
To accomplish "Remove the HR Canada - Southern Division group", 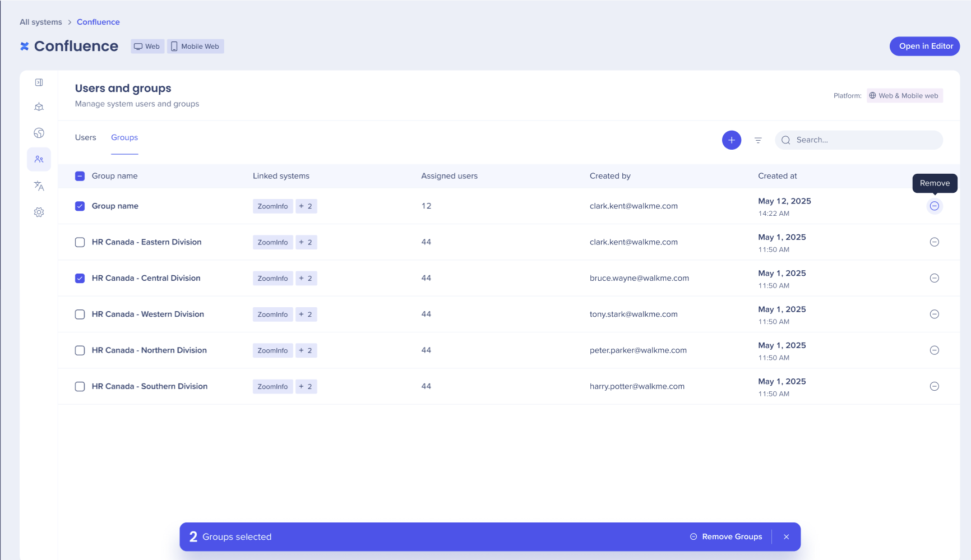I will (x=934, y=386).
